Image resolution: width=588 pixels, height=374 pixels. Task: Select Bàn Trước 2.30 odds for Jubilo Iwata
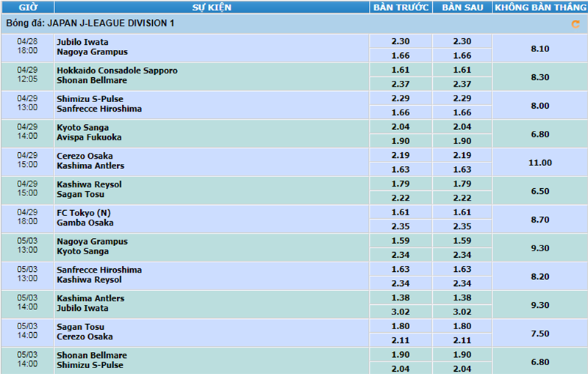401,42
